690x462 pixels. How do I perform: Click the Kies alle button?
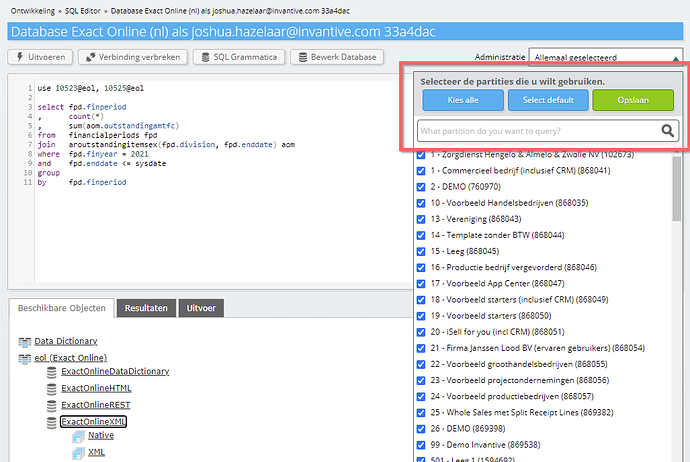pyautogui.click(x=463, y=100)
